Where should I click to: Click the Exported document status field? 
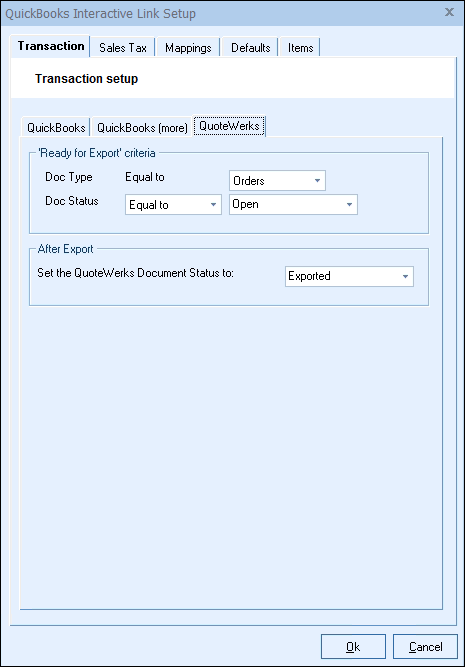(349, 276)
